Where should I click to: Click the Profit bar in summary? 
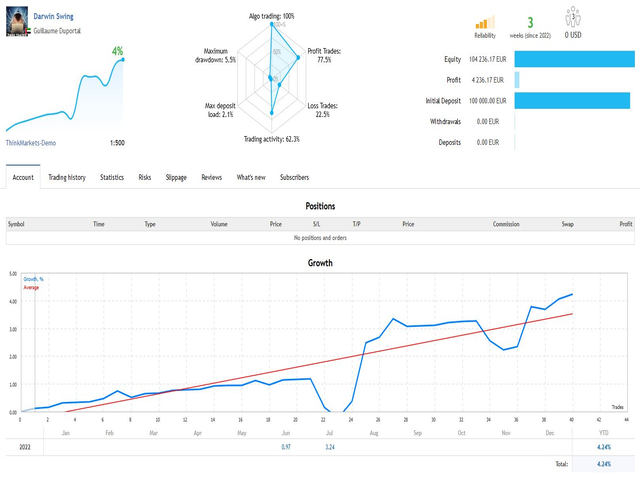[x=517, y=80]
